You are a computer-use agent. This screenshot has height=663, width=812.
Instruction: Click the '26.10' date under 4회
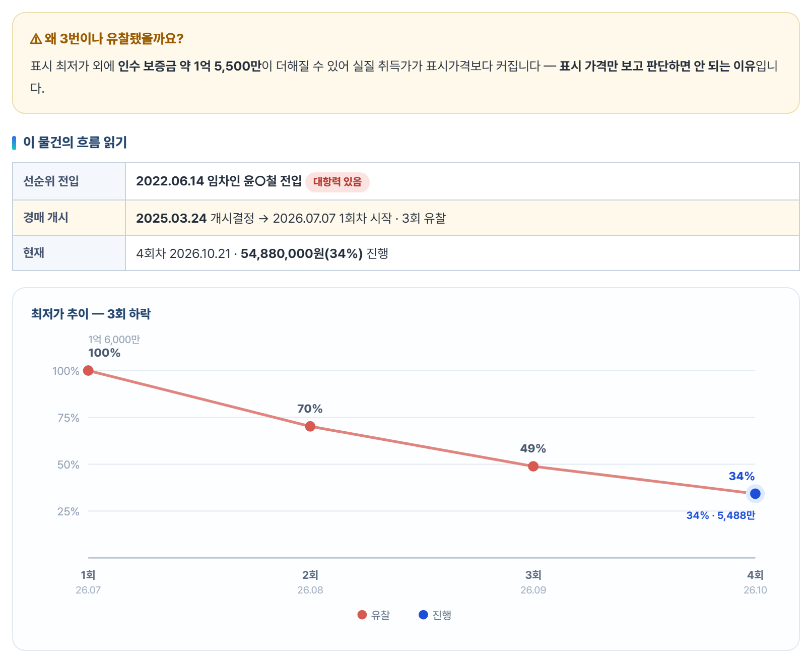pos(755,590)
